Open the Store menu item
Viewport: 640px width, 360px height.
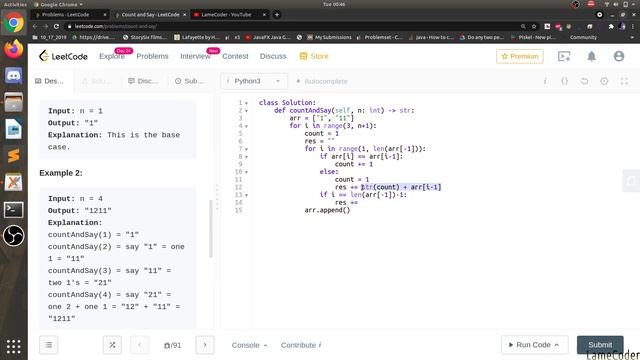(314, 56)
